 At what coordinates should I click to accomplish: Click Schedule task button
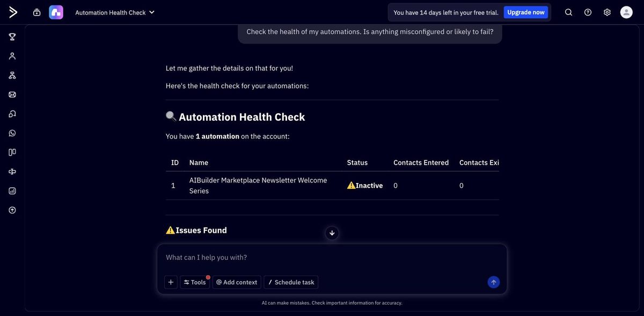coord(291,282)
